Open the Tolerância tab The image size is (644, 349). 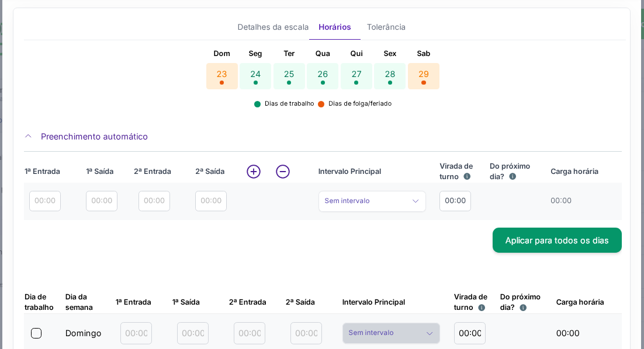(x=386, y=27)
